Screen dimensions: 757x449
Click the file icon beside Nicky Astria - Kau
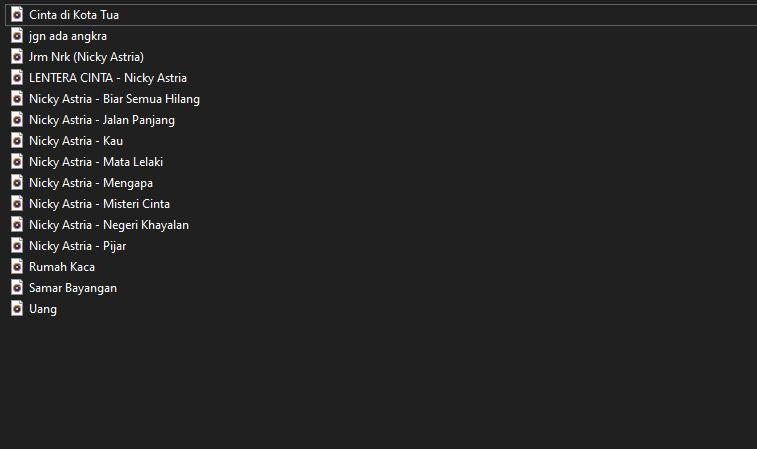16,141
